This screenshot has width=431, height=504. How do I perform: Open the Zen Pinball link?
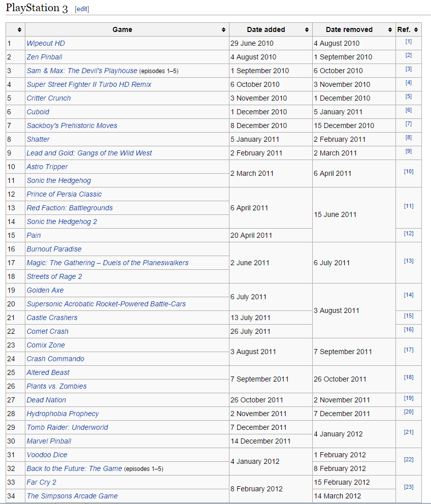[x=44, y=57]
